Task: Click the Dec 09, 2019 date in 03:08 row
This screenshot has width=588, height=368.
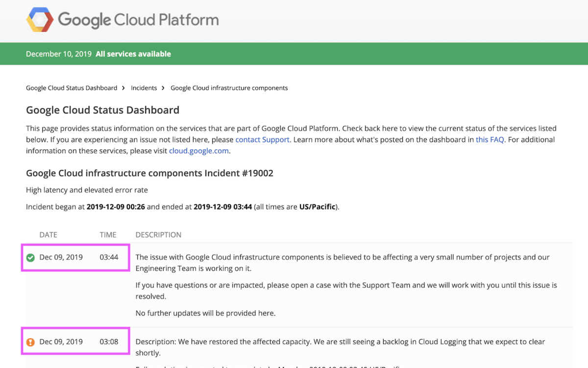Action: tap(61, 342)
